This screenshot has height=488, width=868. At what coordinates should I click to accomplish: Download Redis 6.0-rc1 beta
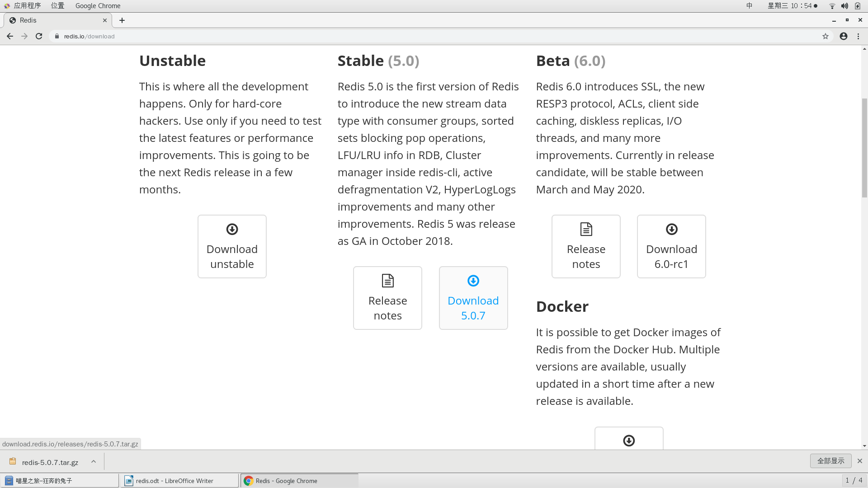point(671,246)
